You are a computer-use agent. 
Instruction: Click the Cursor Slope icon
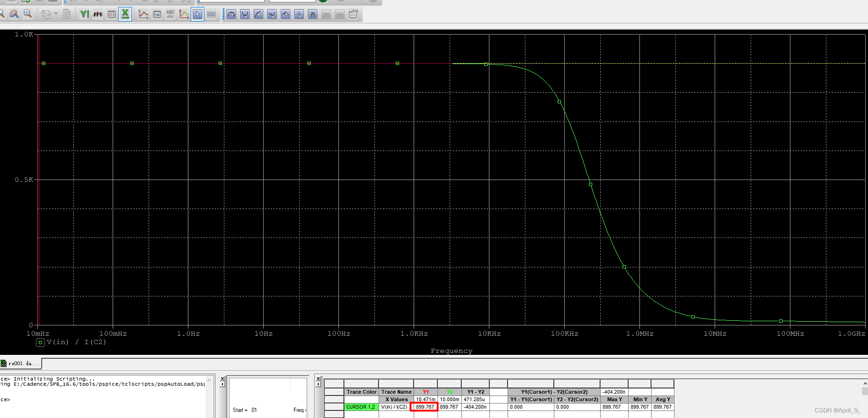point(258,14)
